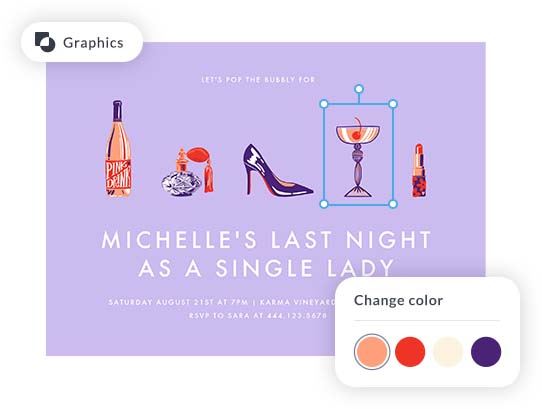Click bottom-right resize handle of selection
The height and width of the screenshot is (409, 542).
click(x=393, y=204)
